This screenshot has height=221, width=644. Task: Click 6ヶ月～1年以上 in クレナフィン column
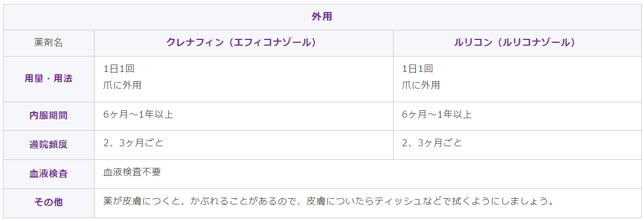(139, 114)
